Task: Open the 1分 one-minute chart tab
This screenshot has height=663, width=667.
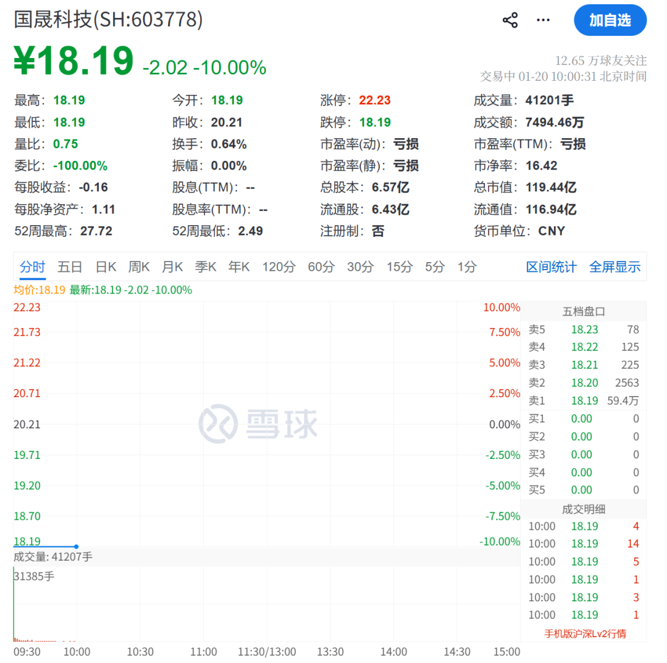Action: 467,267
